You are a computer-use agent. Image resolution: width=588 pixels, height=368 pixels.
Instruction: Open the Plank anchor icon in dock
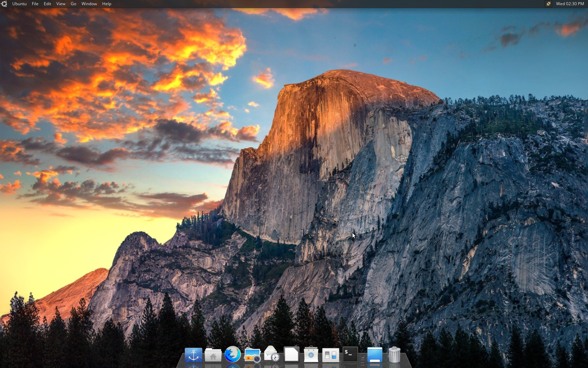(193, 355)
